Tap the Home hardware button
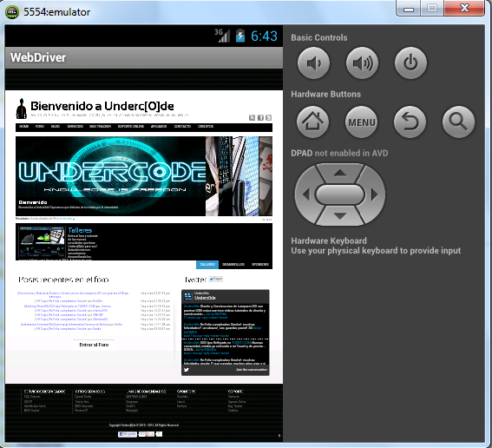This screenshot has width=492, height=448. [x=313, y=122]
